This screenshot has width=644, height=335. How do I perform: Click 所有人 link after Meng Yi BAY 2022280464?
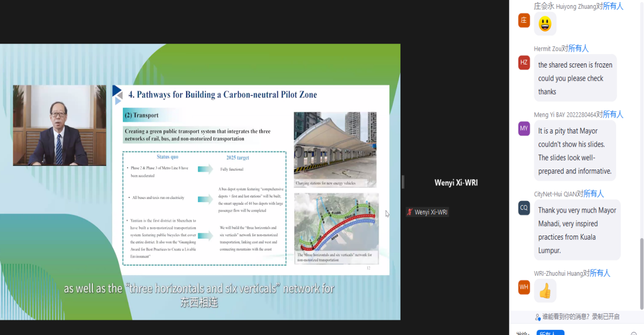pyautogui.click(x=613, y=114)
